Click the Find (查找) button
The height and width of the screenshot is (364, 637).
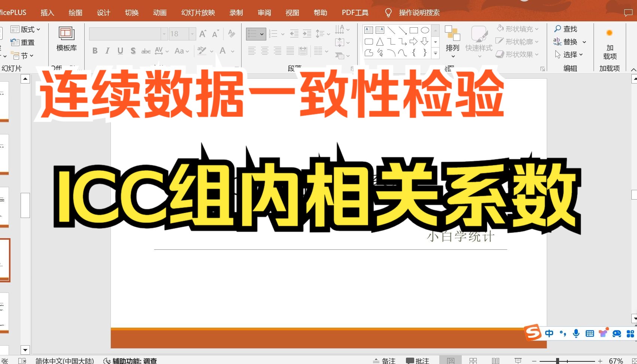point(566,29)
